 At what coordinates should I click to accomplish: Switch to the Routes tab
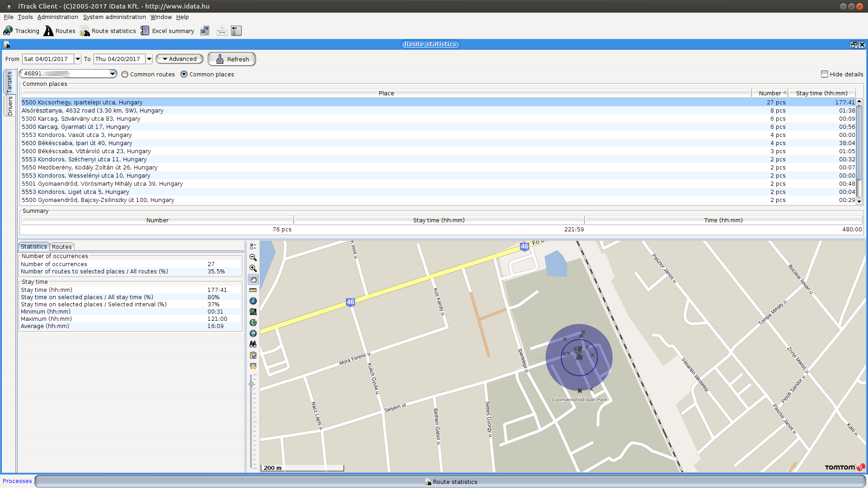tap(61, 247)
